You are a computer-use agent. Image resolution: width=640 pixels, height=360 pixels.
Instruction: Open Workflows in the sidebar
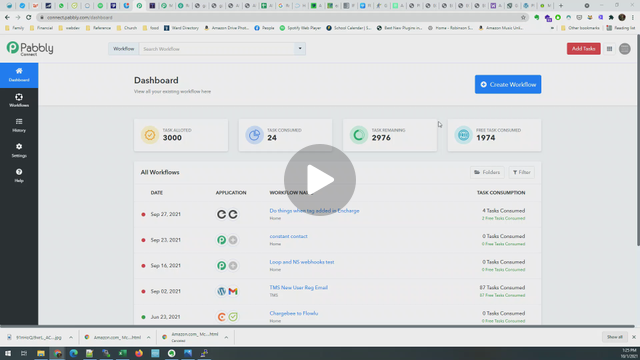(19, 100)
